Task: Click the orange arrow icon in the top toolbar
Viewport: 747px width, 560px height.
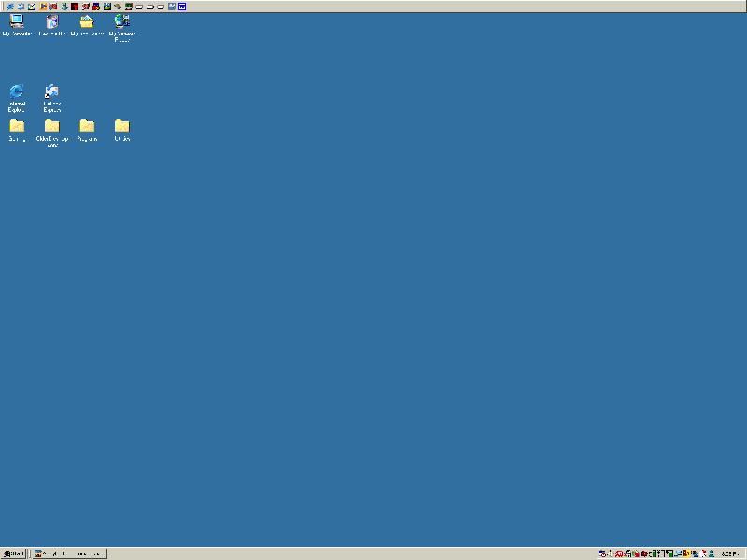Action: (x=43, y=7)
